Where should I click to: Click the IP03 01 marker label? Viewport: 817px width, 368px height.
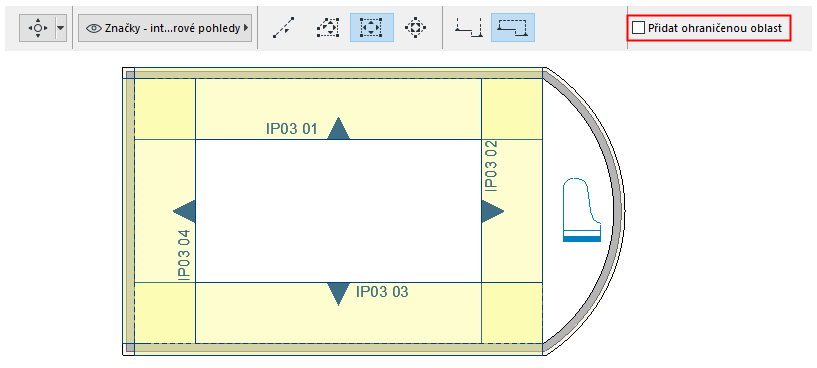tap(291, 129)
